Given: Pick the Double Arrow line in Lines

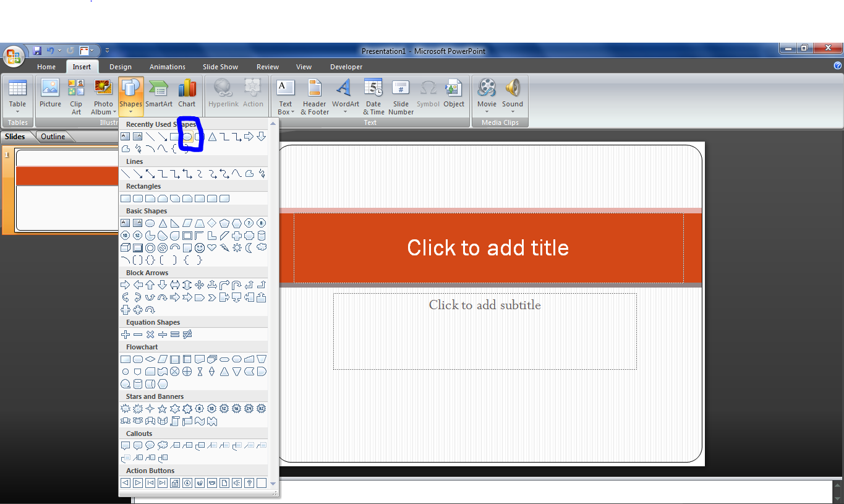Looking at the screenshot, I should tap(150, 174).
